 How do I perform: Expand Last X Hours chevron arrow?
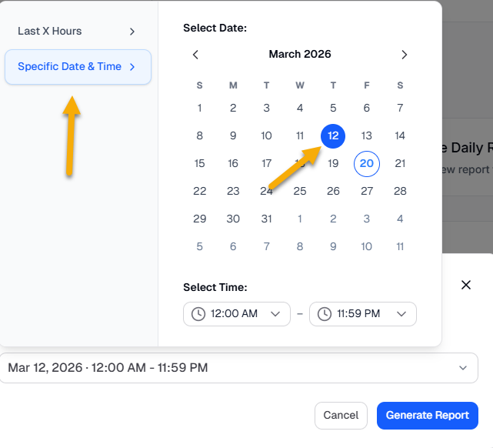click(x=132, y=32)
